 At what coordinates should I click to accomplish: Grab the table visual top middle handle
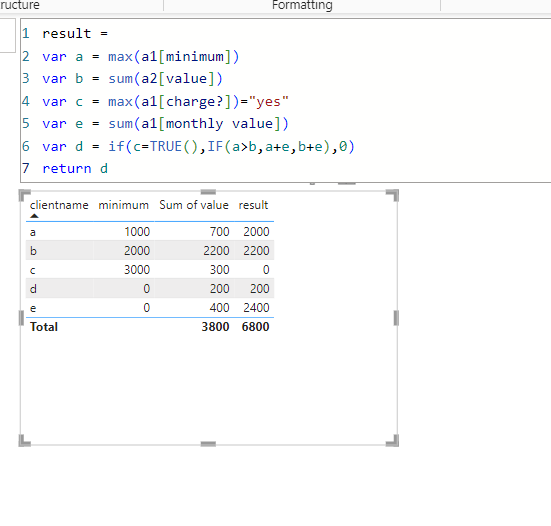[208, 192]
